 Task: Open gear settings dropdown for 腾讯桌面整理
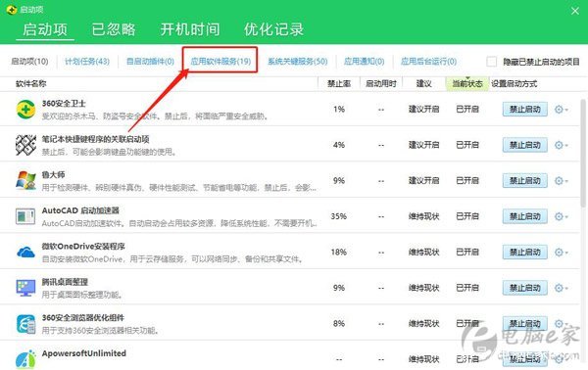(x=561, y=288)
